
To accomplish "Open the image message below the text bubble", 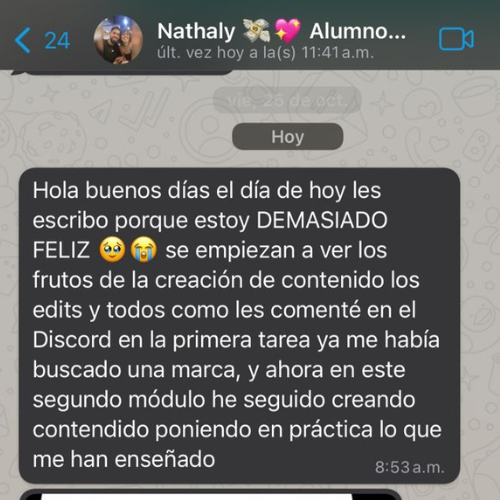I will [210, 495].
